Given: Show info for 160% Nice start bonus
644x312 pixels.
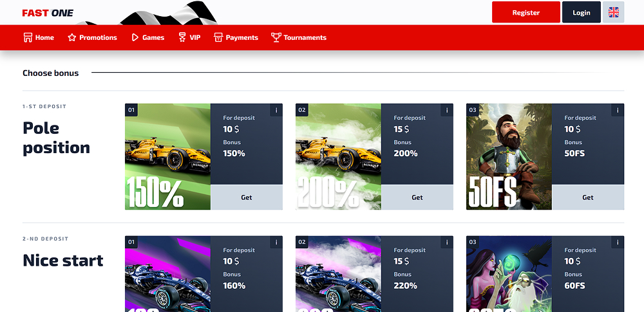Looking at the screenshot, I should 276,243.
